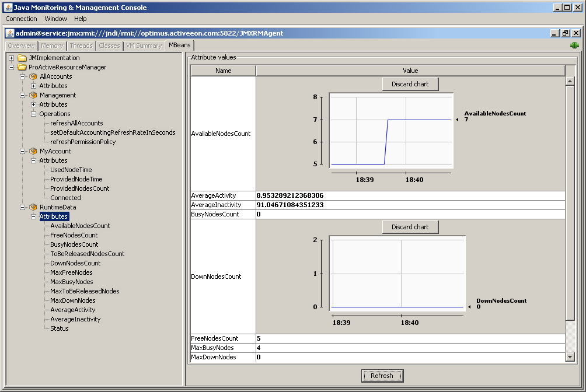Expand the JMImplementation node
The height and width of the screenshot is (392, 586).
[12, 58]
